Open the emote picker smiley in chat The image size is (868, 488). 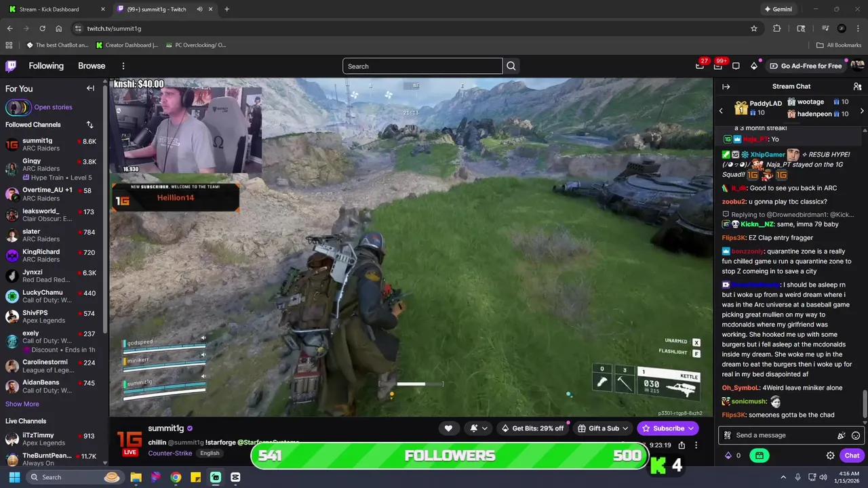[856, 435]
